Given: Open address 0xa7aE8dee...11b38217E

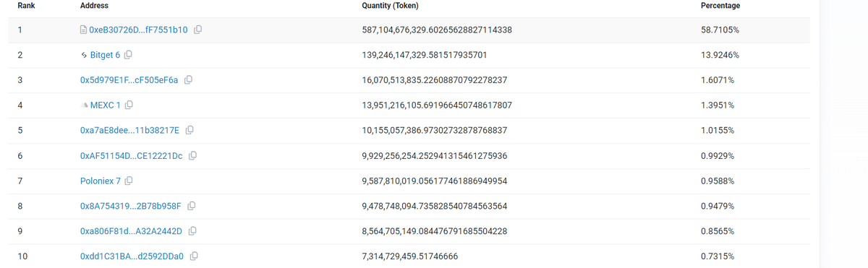Looking at the screenshot, I should (130, 130).
